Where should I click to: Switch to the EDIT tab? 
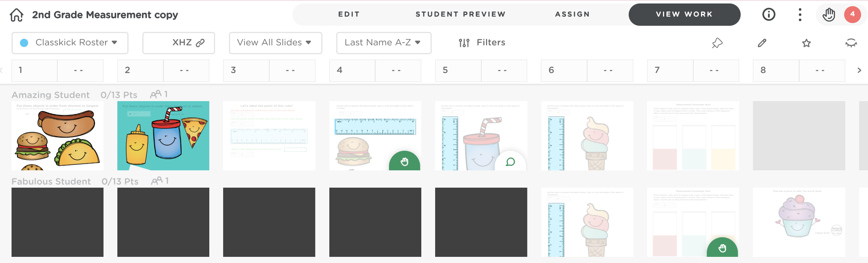tap(349, 14)
